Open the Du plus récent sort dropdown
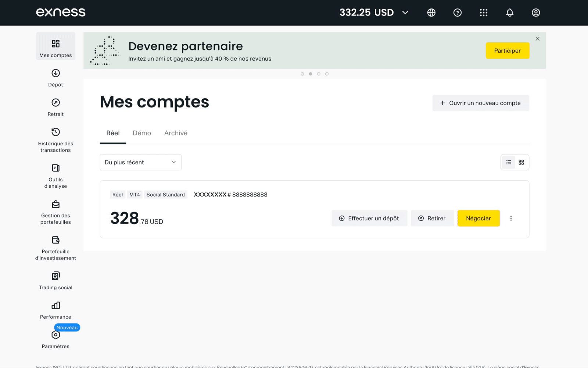The height and width of the screenshot is (368, 588). click(140, 162)
